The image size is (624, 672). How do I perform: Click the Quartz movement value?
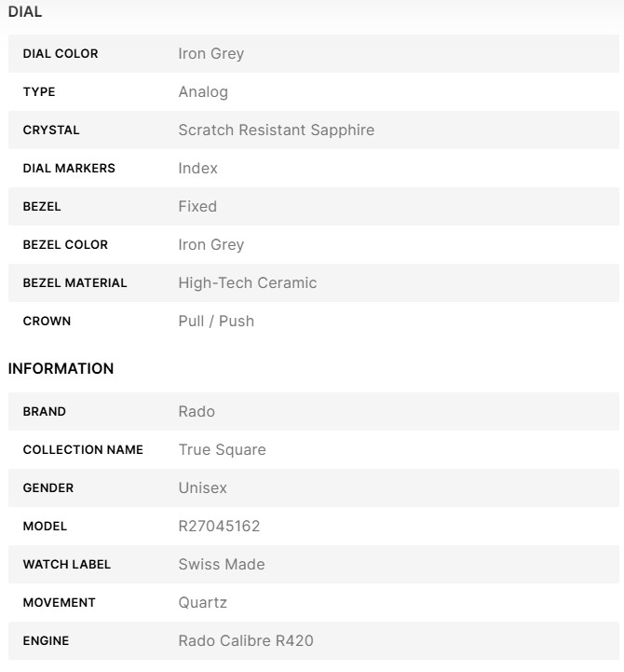[202, 602]
